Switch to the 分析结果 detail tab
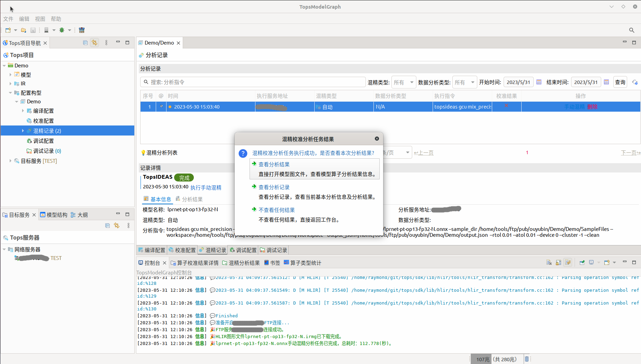Viewport: 641px width, 364px height. [189, 199]
